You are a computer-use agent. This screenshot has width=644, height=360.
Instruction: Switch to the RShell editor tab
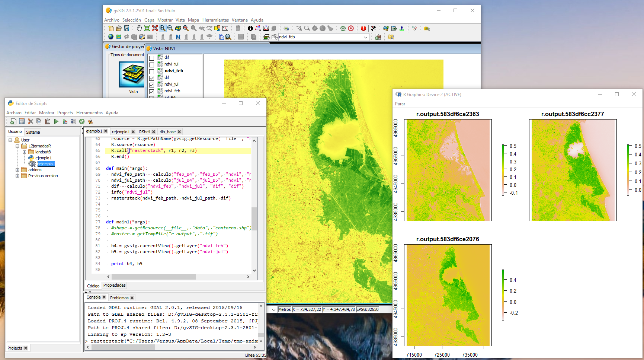pyautogui.click(x=145, y=132)
